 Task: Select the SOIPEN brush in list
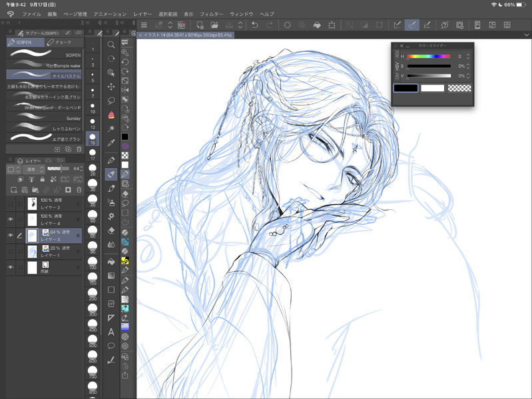[44, 53]
